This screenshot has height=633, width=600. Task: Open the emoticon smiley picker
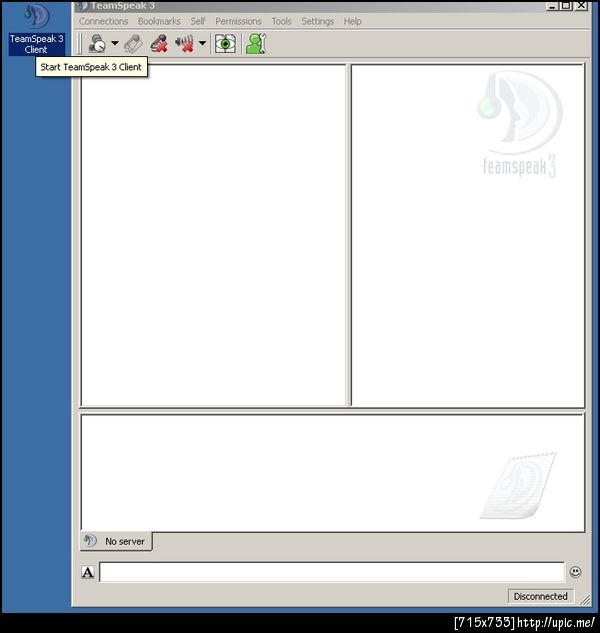(575, 572)
